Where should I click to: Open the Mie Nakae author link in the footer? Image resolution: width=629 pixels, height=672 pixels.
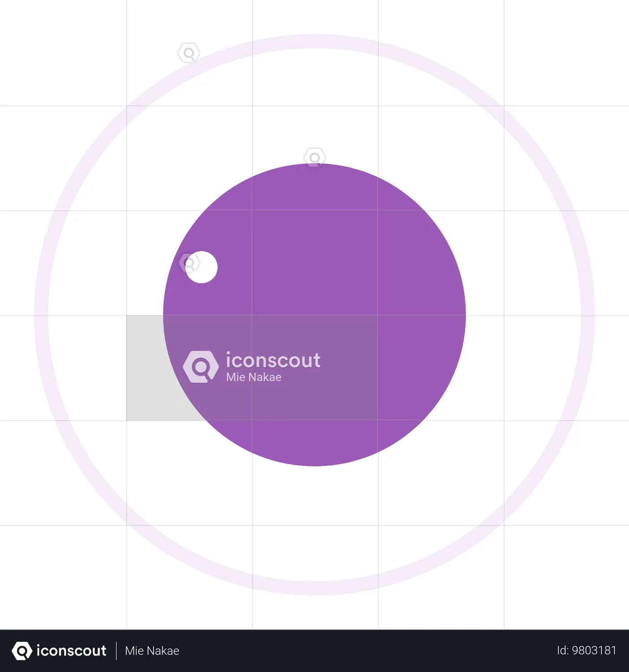pyautogui.click(x=152, y=651)
